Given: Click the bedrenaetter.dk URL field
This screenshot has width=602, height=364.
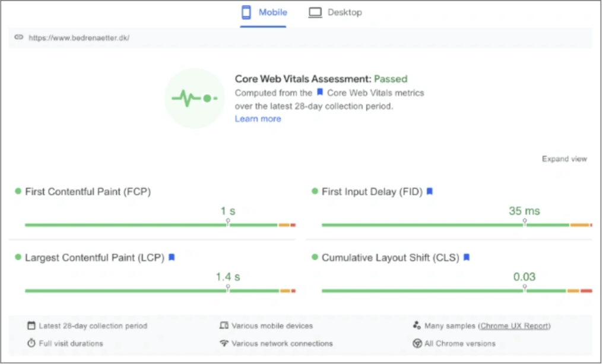Looking at the screenshot, I should coord(79,38).
